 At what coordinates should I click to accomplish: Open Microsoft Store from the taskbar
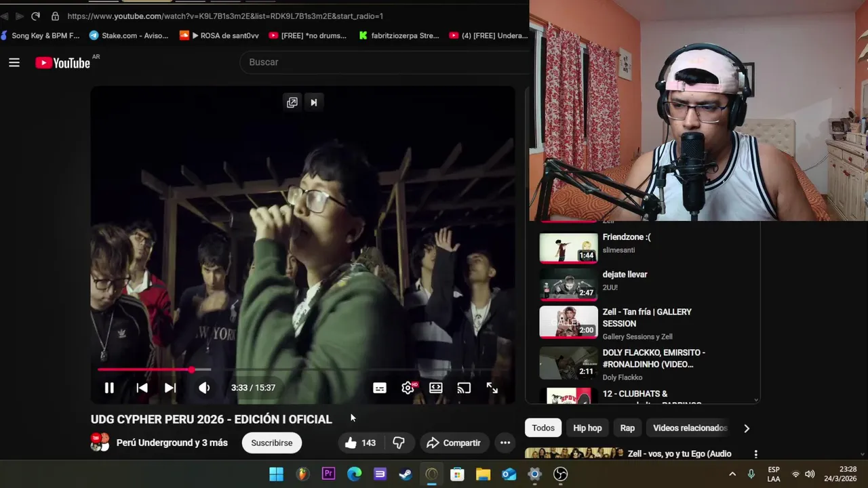click(x=457, y=474)
